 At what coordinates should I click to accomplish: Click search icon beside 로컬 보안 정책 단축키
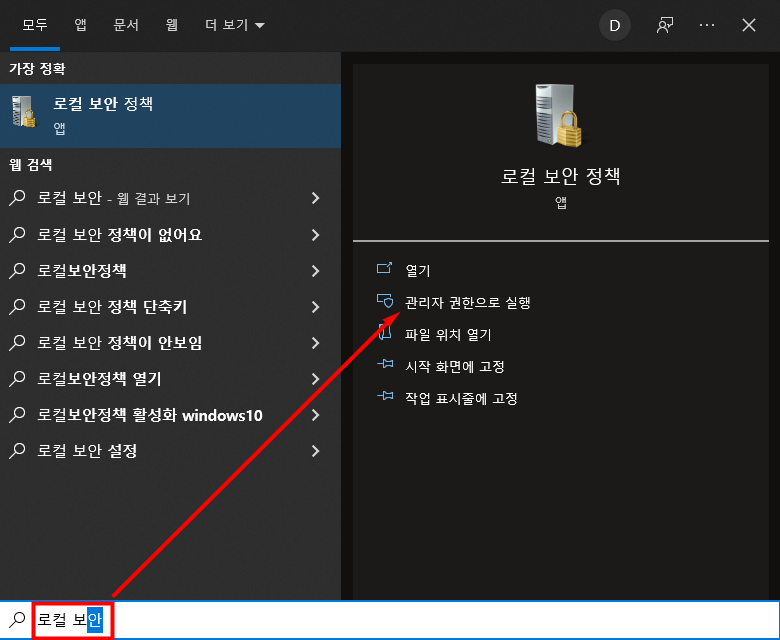pos(17,307)
